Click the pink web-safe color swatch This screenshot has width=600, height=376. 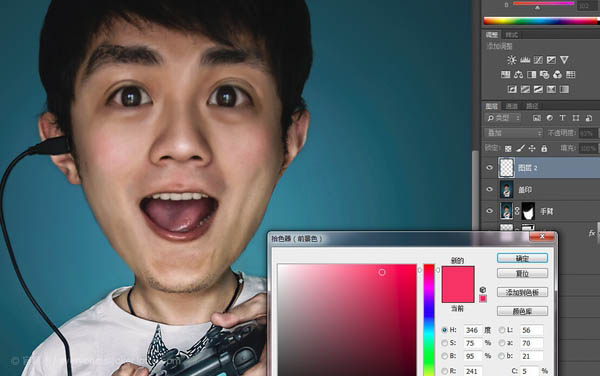pos(483,299)
